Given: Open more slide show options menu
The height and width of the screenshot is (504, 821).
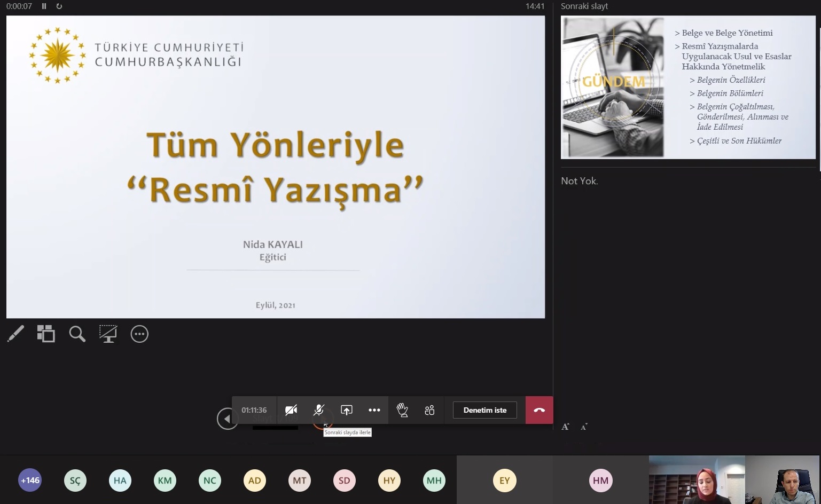Looking at the screenshot, I should (139, 334).
